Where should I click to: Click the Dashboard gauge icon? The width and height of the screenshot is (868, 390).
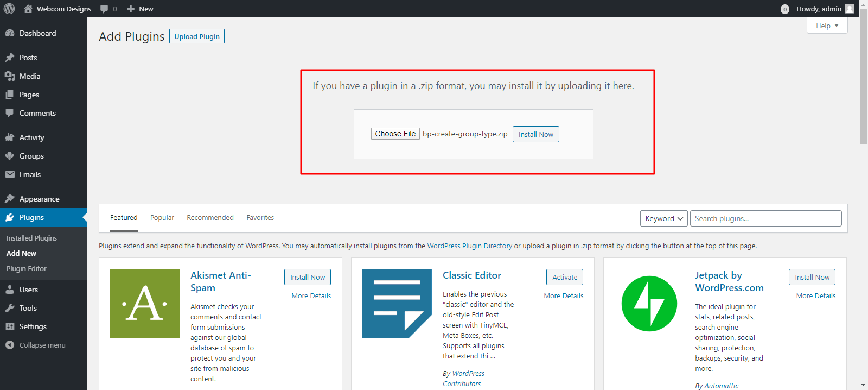tap(10, 33)
